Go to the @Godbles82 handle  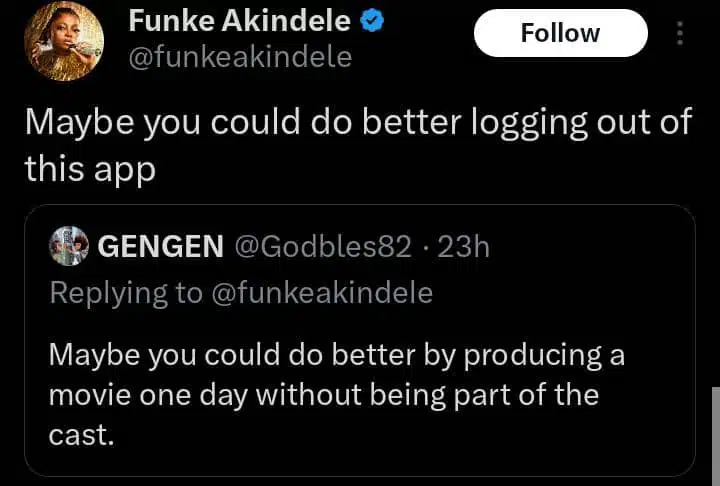click(320, 246)
